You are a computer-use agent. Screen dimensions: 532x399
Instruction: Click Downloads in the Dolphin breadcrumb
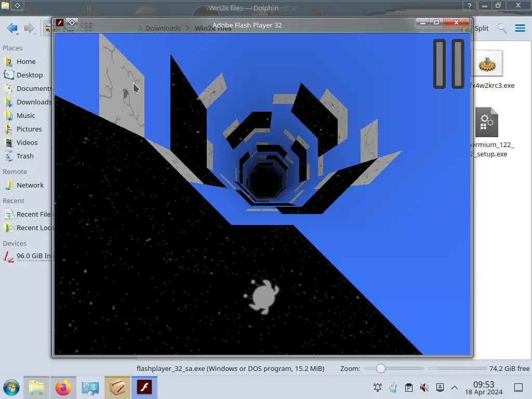click(x=163, y=28)
